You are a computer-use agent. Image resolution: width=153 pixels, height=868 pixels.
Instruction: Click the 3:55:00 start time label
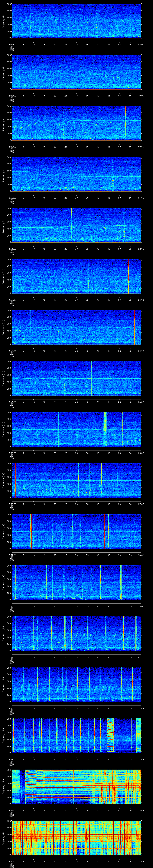tap(12, 453)
